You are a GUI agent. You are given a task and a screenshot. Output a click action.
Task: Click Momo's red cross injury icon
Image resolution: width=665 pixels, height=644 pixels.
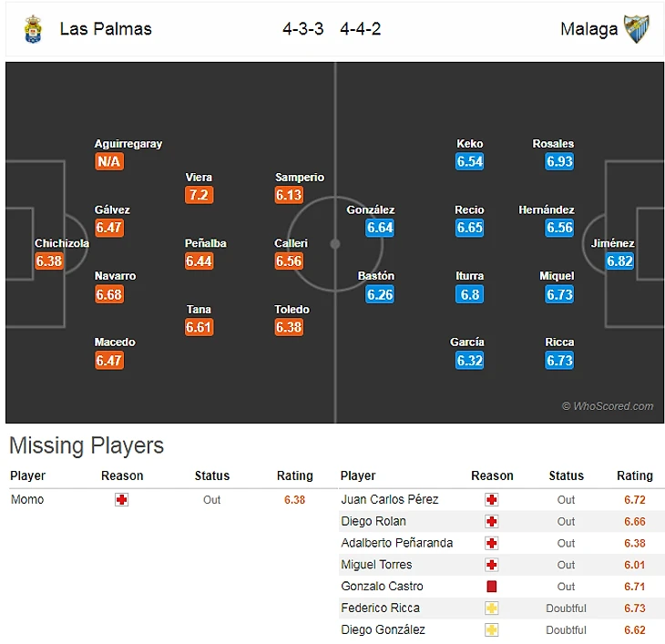pos(122,500)
